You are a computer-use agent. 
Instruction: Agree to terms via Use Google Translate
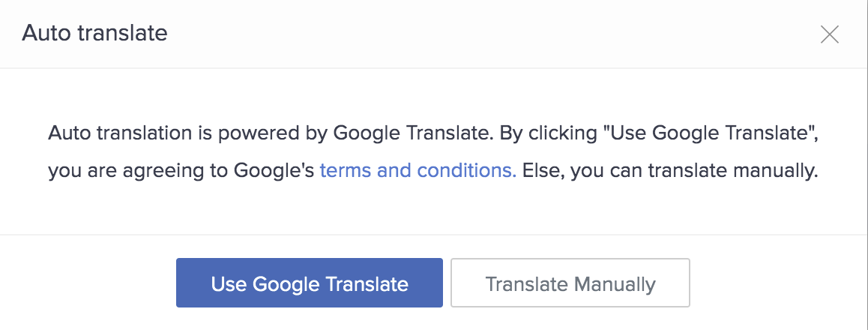point(309,283)
